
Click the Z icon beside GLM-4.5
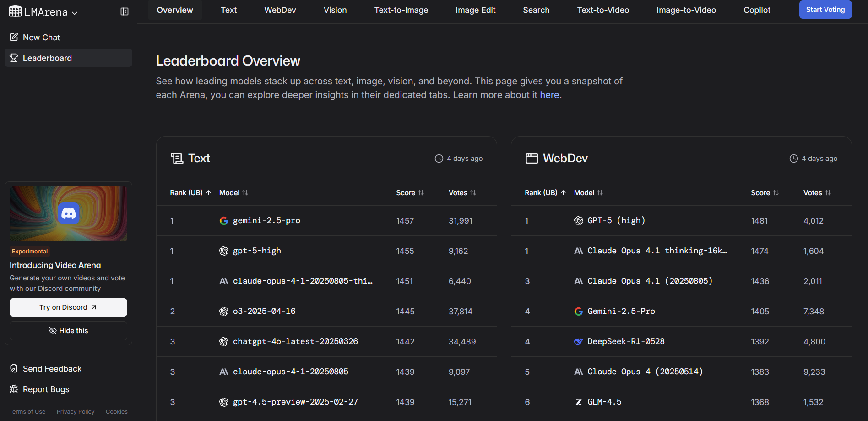coord(578,402)
